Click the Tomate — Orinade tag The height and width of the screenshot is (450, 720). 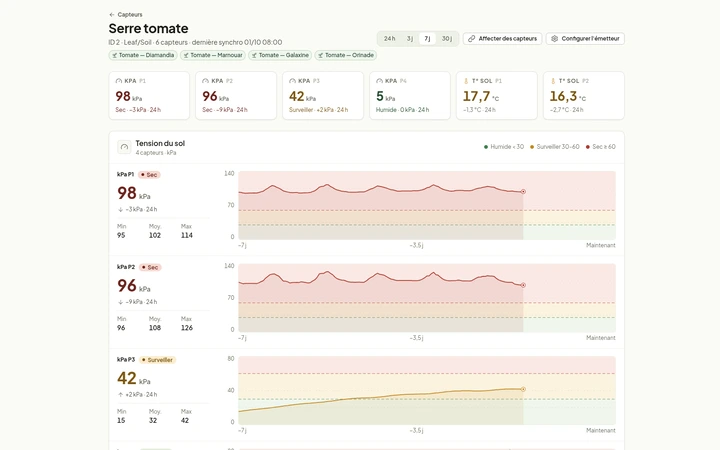click(x=346, y=55)
